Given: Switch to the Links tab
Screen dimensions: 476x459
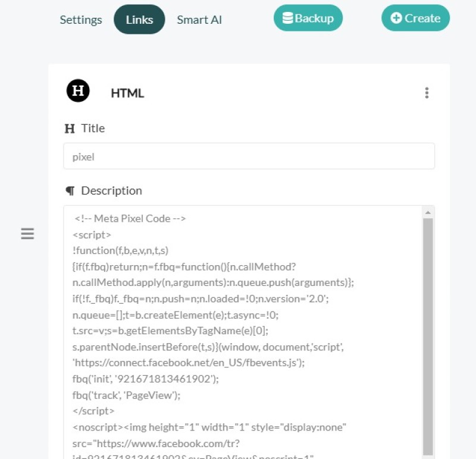Looking at the screenshot, I should coord(139,20).
